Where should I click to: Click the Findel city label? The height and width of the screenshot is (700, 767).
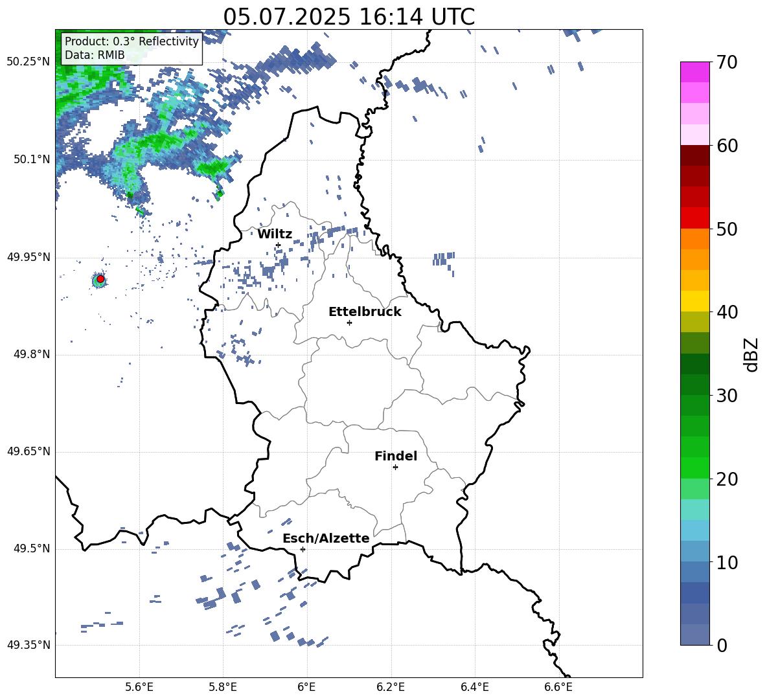coord(396,456)
